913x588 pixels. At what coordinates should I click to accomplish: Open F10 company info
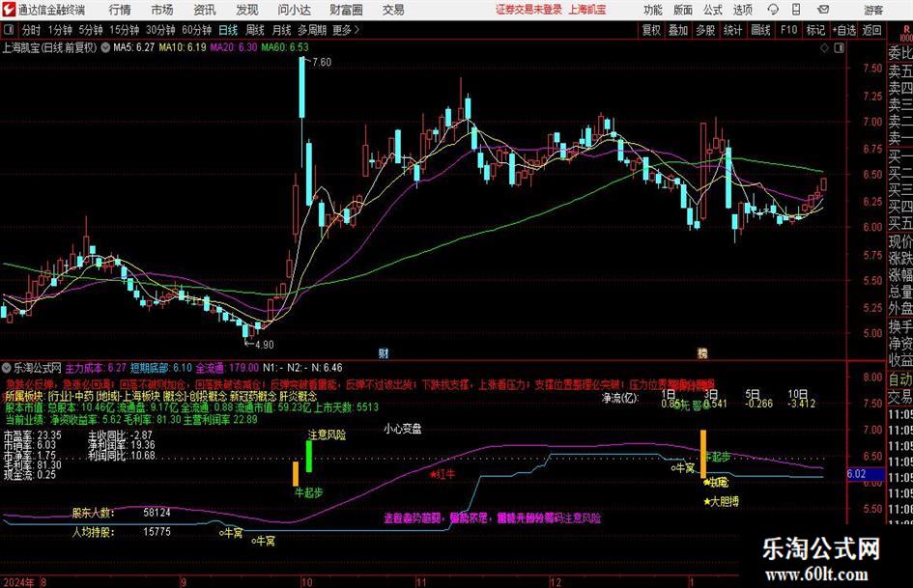click(x=788, y=30)
